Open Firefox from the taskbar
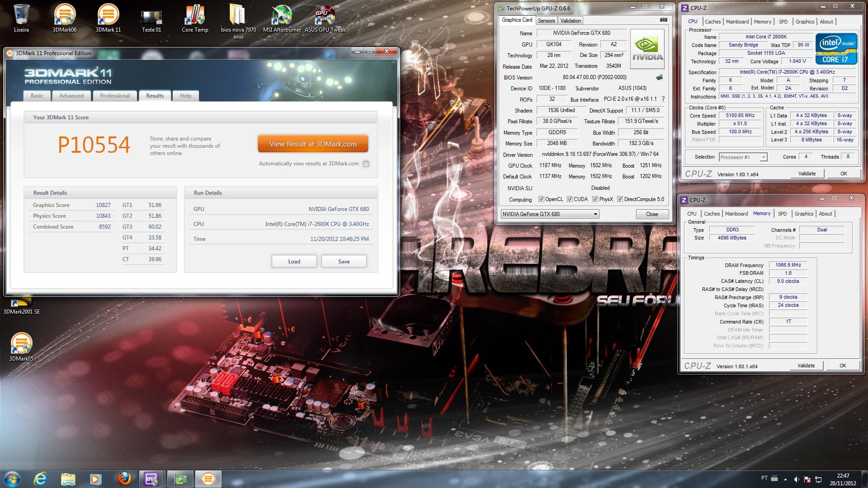The image size is (868, 488). pos(124,479)
